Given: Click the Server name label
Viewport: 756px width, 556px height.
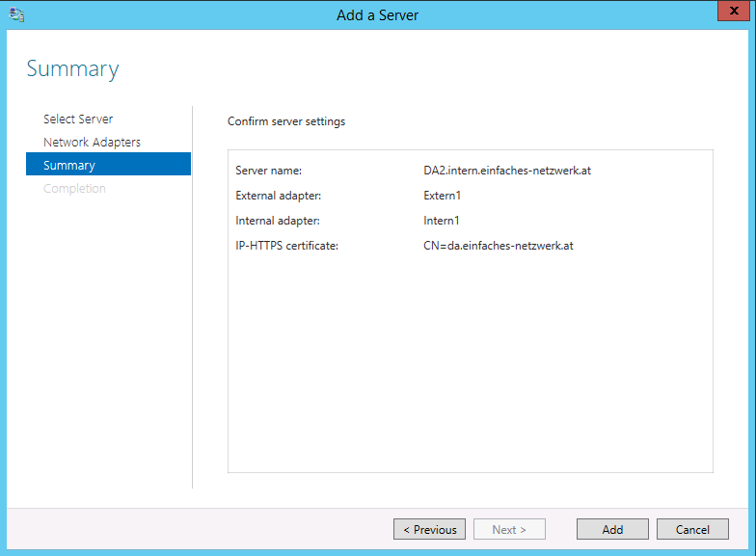Looking at the screenshot, I should tap(268, 171).
